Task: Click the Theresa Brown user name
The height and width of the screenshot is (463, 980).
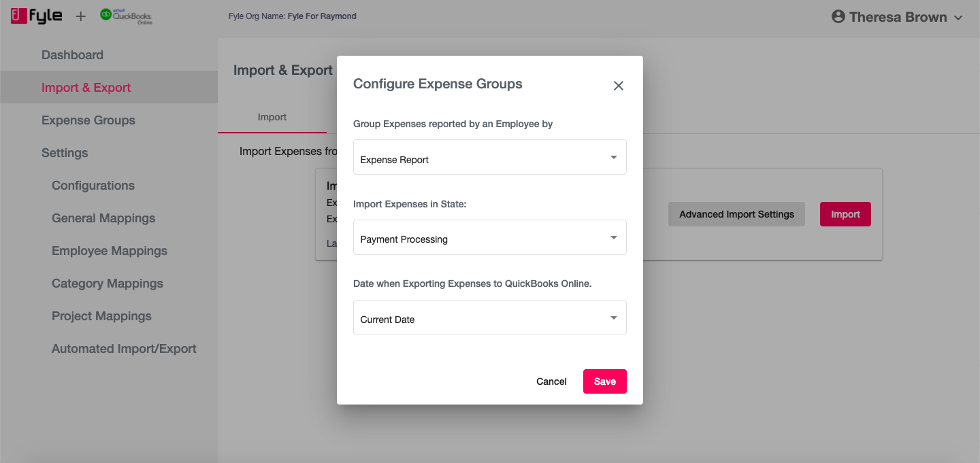Action: point(898,18)
